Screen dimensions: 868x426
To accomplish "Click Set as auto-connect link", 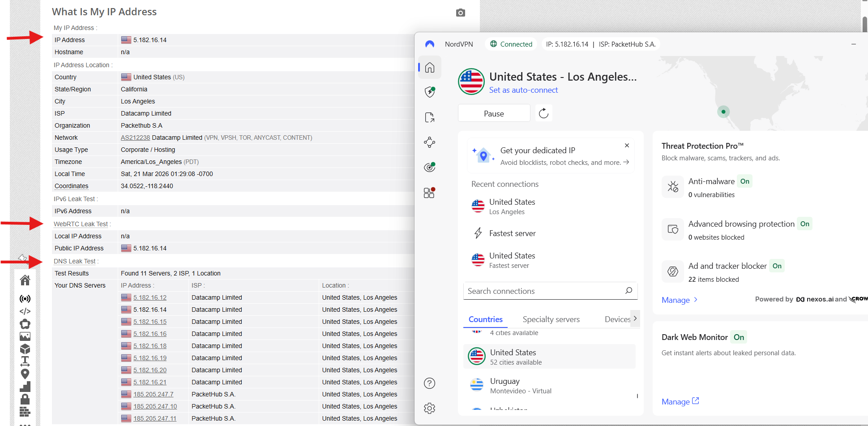I will click(x=523, y=90).
